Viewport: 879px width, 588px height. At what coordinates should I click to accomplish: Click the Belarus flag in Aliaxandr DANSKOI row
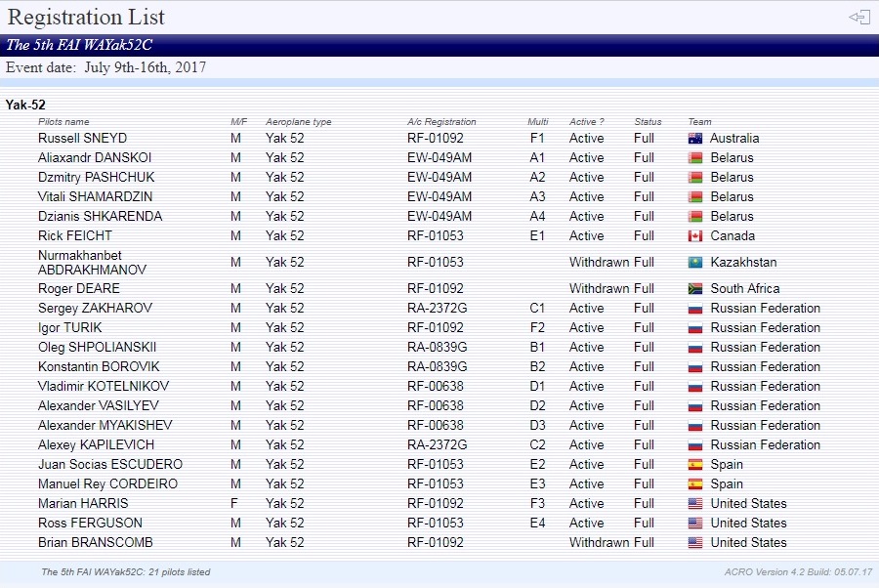(695, 158)
